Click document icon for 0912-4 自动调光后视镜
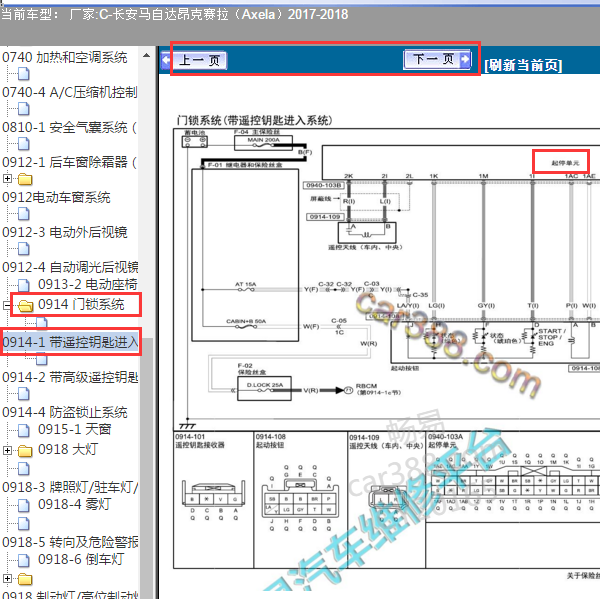This screenshot has height=599, width=600. pos(24,249)
